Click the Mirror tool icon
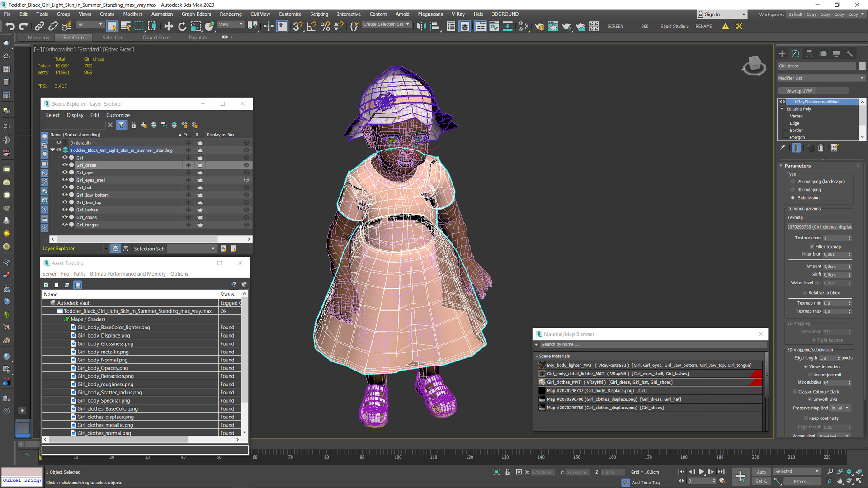 421,26
